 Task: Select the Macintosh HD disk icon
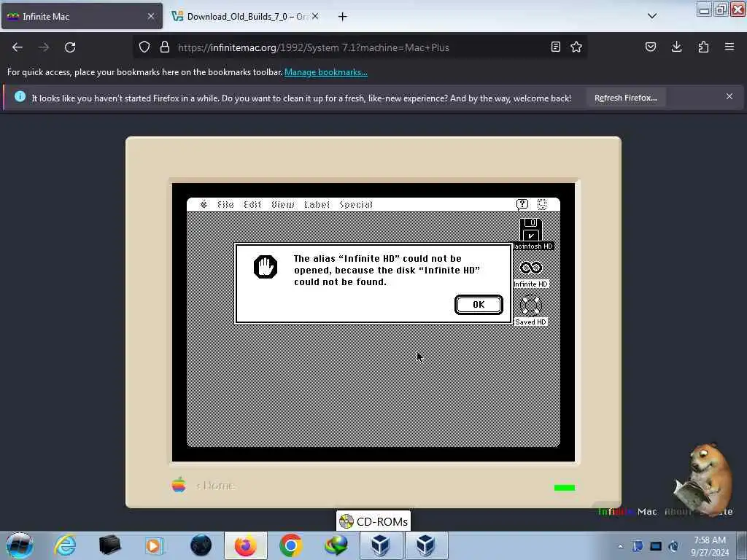pos(531,230)
